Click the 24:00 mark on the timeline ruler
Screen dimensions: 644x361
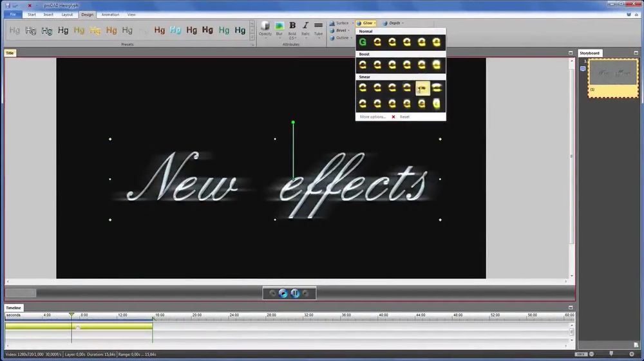[x=234, y=315]
